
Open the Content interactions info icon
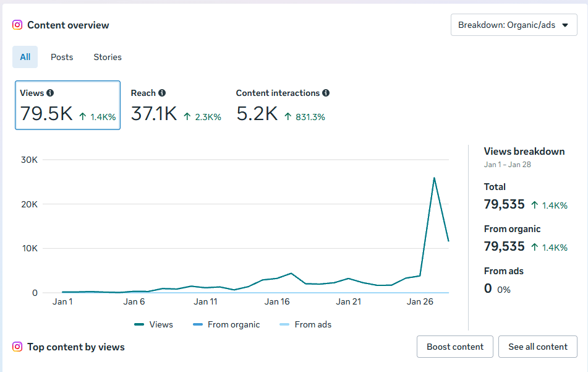point(326,93)
